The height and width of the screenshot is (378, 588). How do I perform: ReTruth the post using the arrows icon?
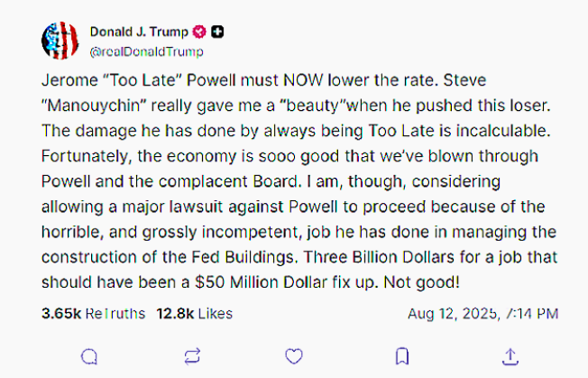point(192,356)
